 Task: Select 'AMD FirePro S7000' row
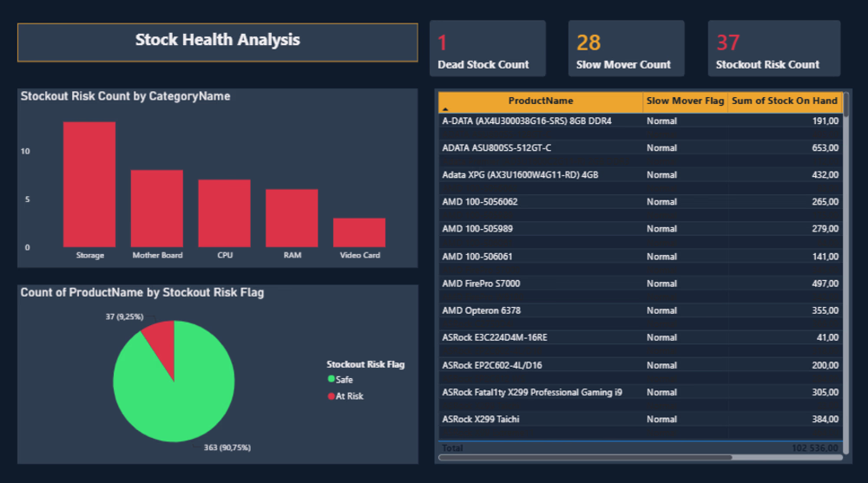(641, 284)
